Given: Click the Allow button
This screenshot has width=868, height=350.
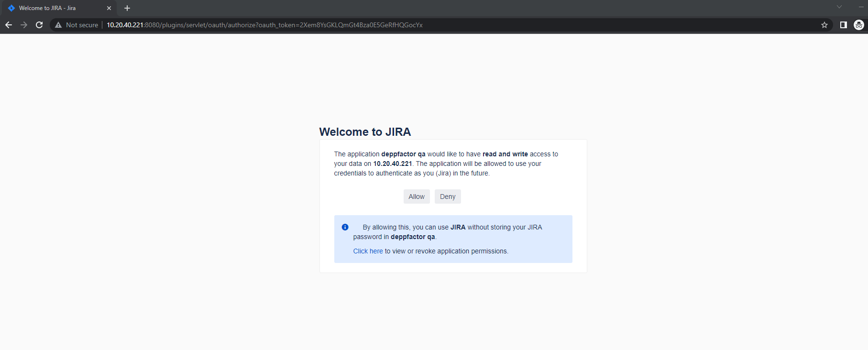Looking at the screenshot, I should pyautogui.click(x=417, y=197).
